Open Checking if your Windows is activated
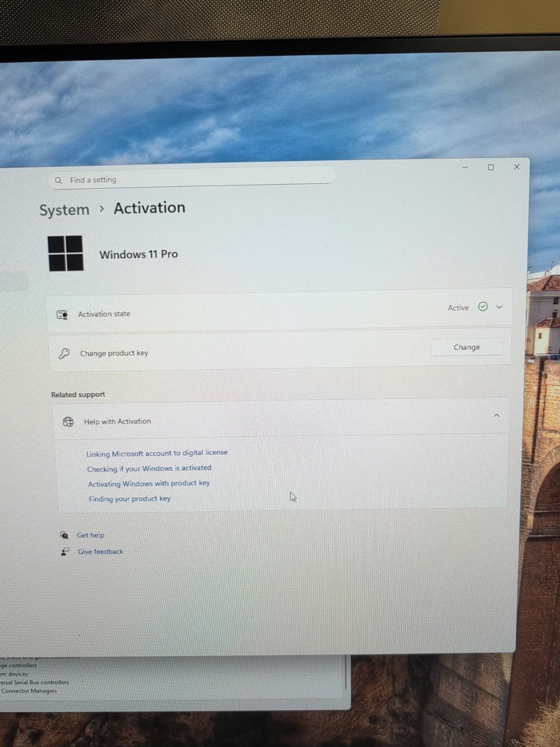The image size is (560, 747). click(149, 468)
